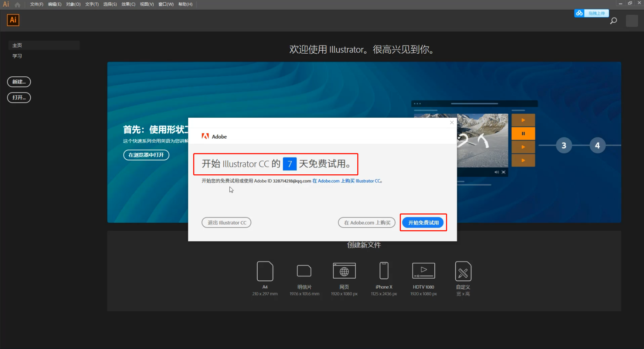Screen dimensions: 644x349
Task: Select the postcard (明信片) preset icon
Action: tap(304, 271)
